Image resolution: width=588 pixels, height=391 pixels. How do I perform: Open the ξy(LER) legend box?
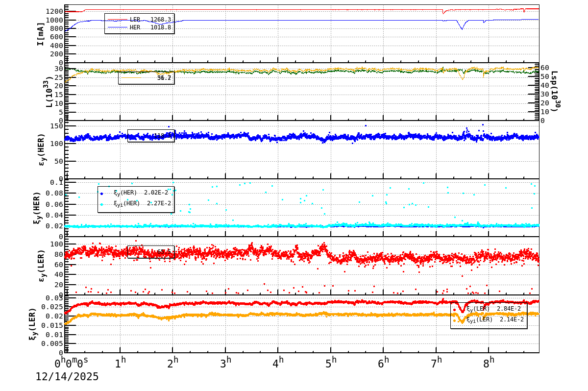pos(490,315)
